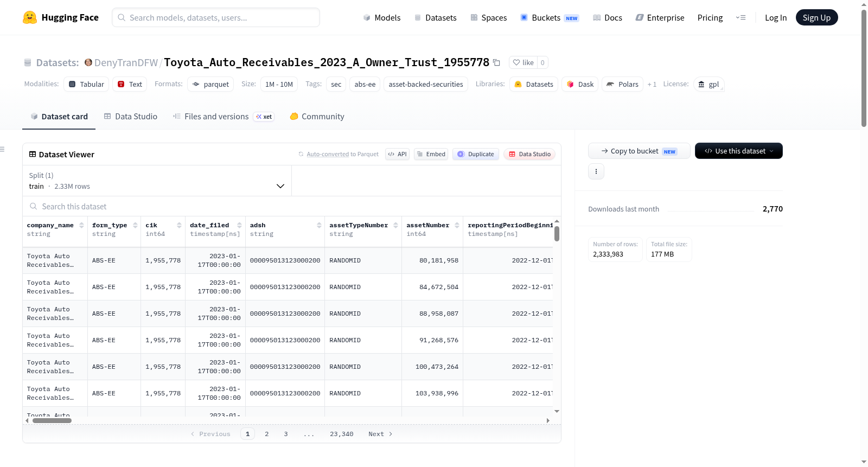Open the more navigation menu icon
Viewport: 868px width, 467px height.
click(741, 17)
